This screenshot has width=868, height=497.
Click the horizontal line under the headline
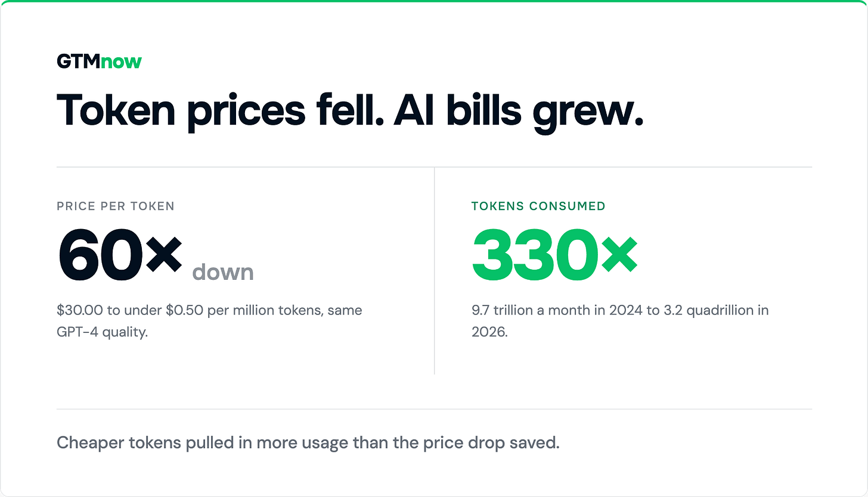pos(434,167)
